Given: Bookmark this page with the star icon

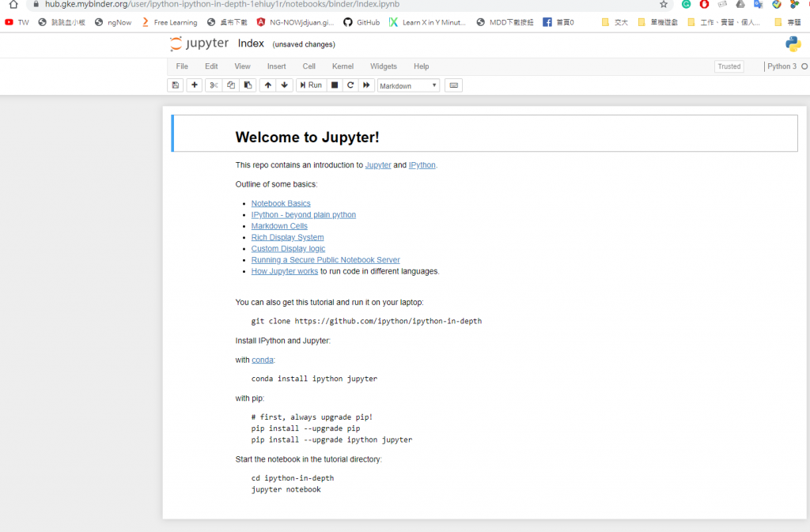Looking at the screenshot, I should point(664,4).
